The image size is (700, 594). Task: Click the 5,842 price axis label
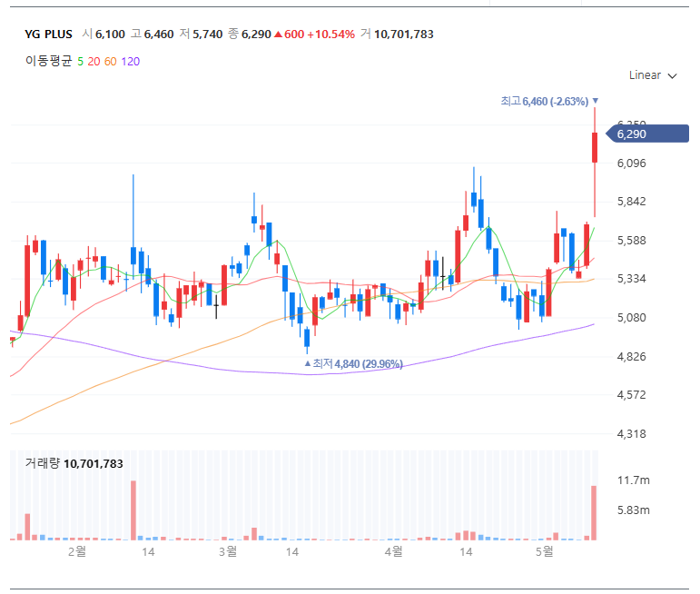tap(631, 202)
